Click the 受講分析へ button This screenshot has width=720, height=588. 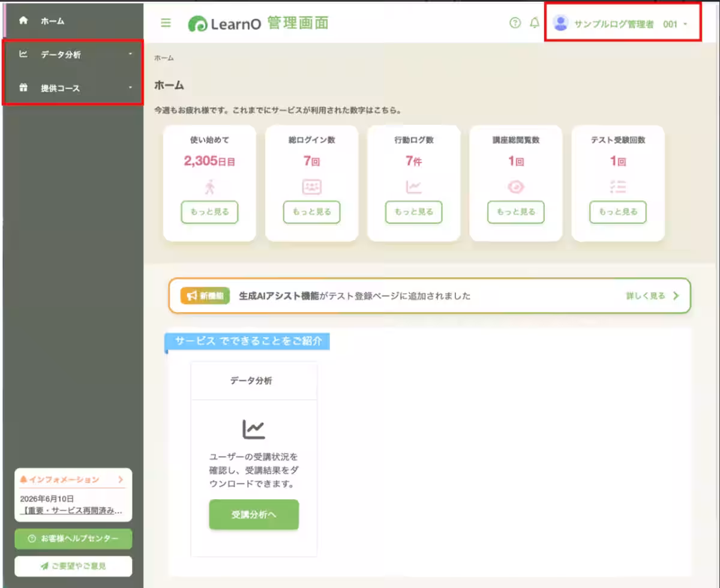[x=254, y=515]
